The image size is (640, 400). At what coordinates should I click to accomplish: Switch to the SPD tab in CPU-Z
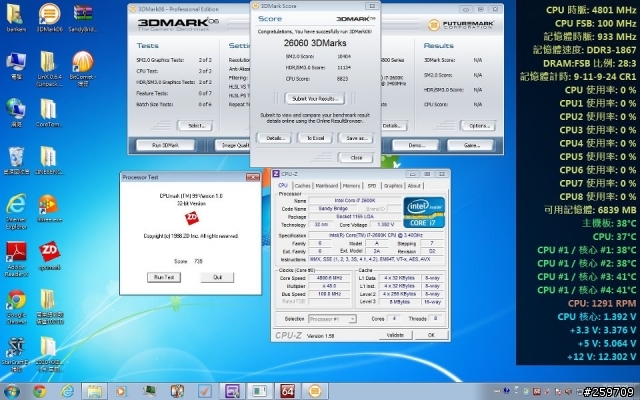pos(372,186)
